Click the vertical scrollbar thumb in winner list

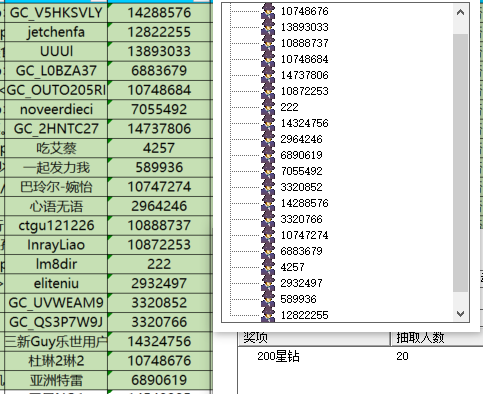460,163
